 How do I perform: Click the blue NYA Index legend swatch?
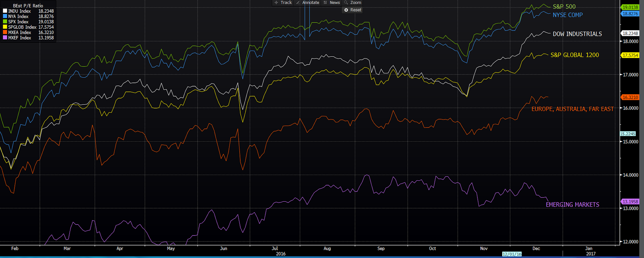pos(5,17)
